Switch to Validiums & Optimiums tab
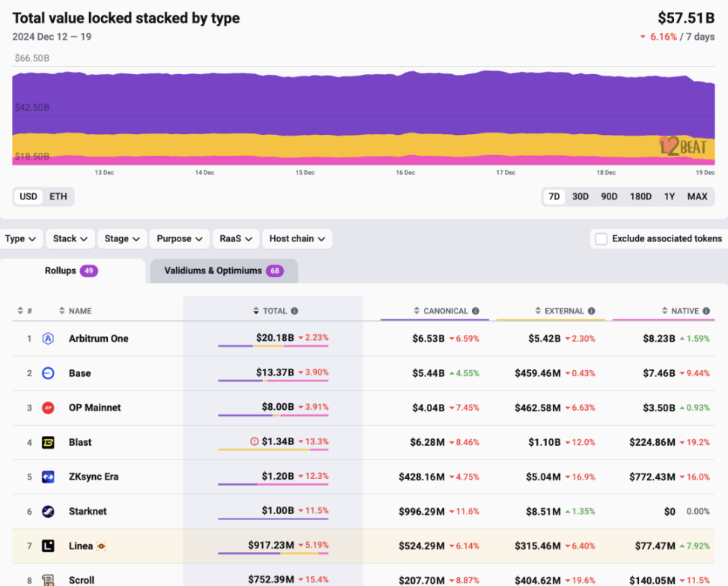Viewport: 728px width, 586px height. coord(223,271)
